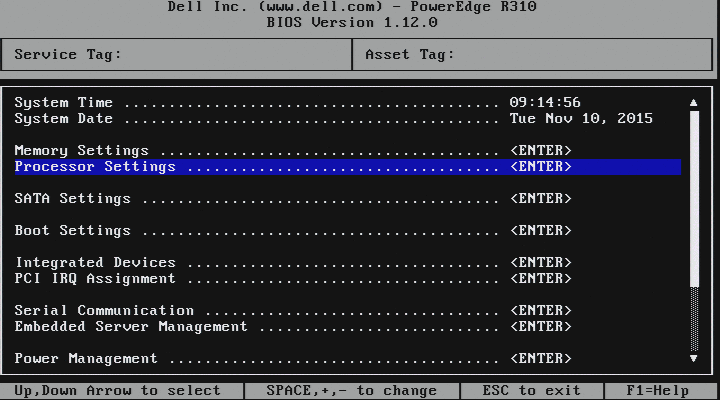The image size is (720, 400).
Task: Click the scroll down arrow
Action: click(694, 358)
